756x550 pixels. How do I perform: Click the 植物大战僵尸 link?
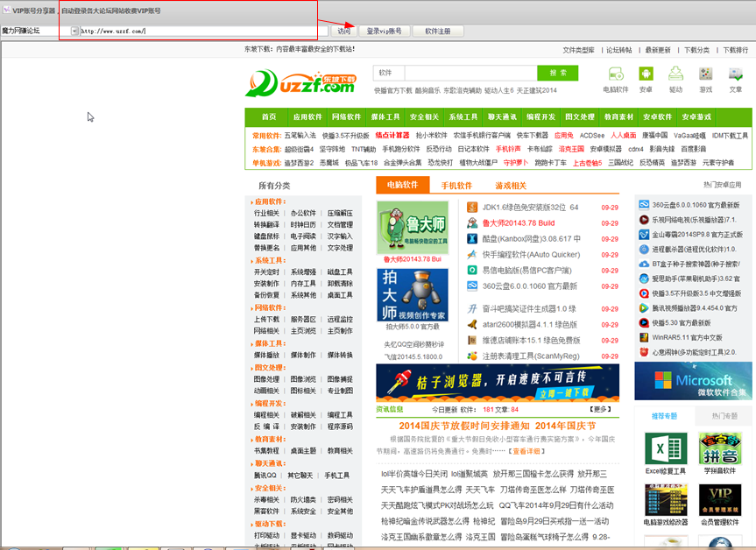478,163
